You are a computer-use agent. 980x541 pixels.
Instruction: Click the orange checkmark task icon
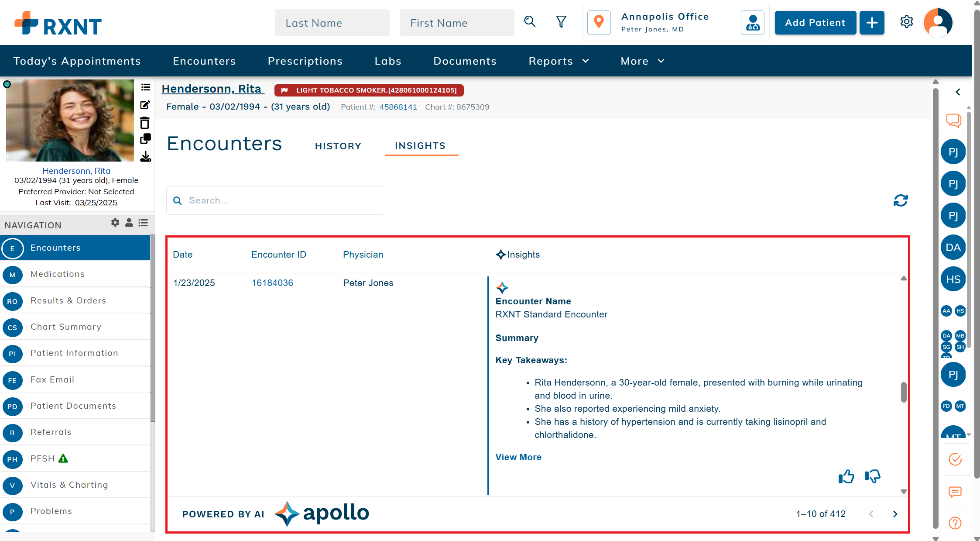pyautogui.click(x=955, y=459)
